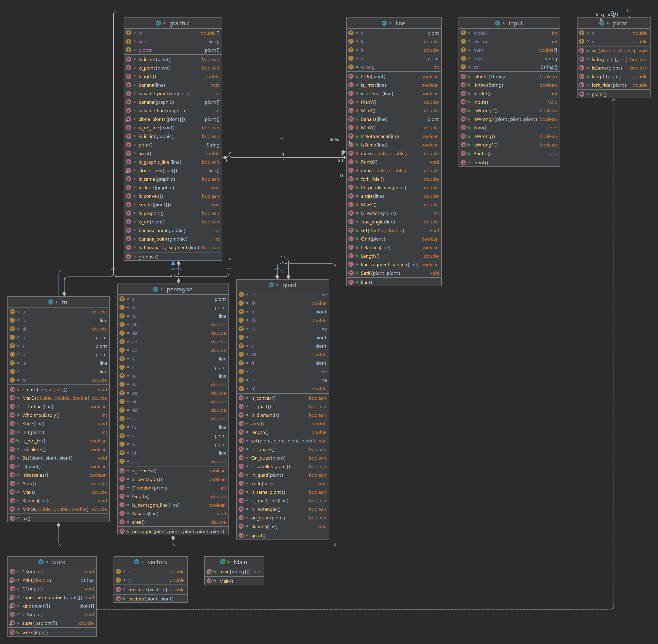Click the method icon beside C3(input) in work
Image resolution: width=658 pixels, height=644 pixels.
click(12, 572)
